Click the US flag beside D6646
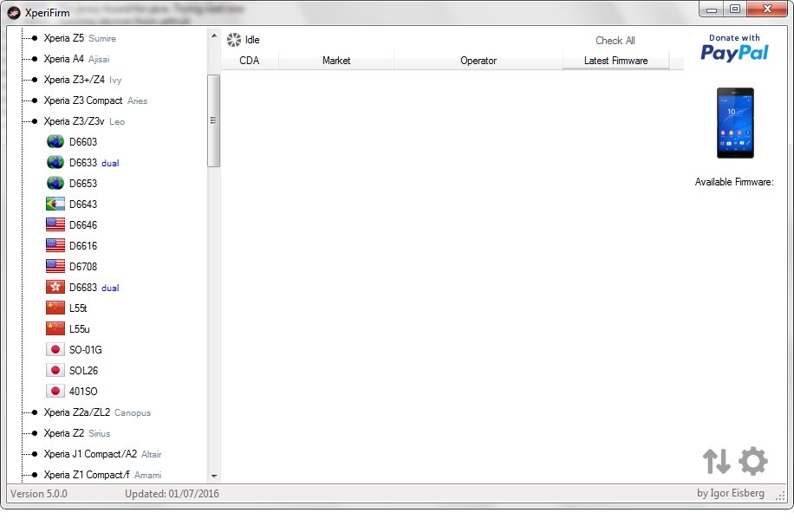 pos(55,225)
